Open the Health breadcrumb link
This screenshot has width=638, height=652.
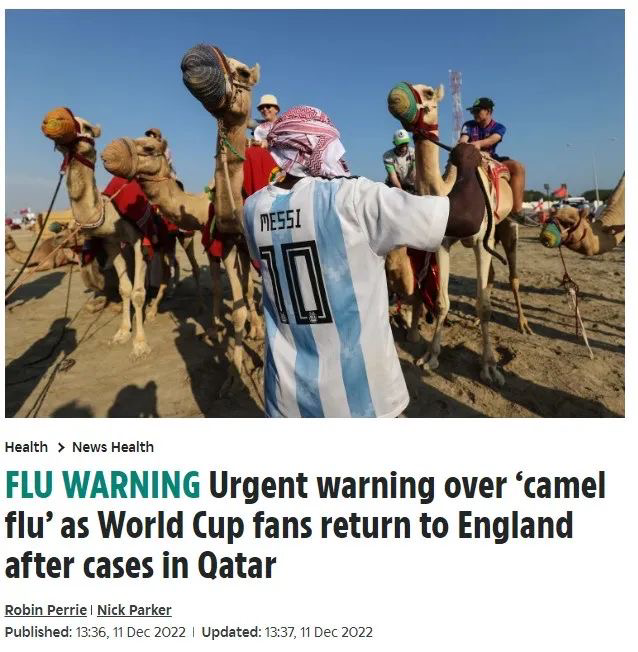tap(26, 447)
